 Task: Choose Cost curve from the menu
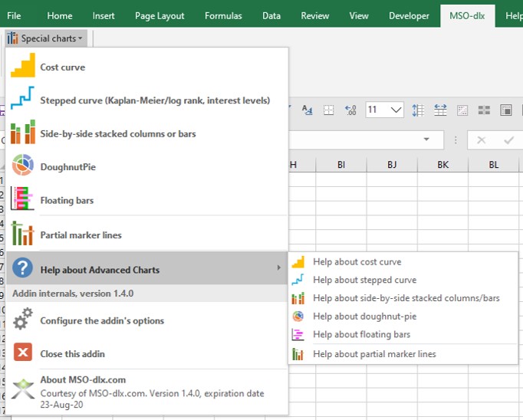click(146, 66)
